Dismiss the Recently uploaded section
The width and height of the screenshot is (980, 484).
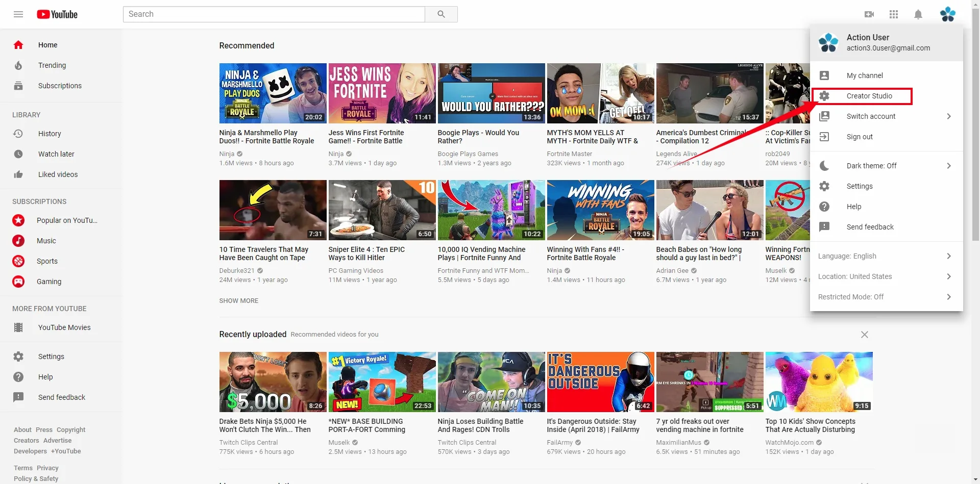coord(864,335)
